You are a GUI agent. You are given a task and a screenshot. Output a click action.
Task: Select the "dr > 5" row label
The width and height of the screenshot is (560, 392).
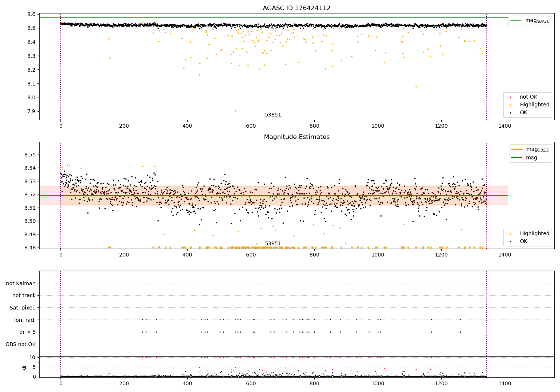28,332
